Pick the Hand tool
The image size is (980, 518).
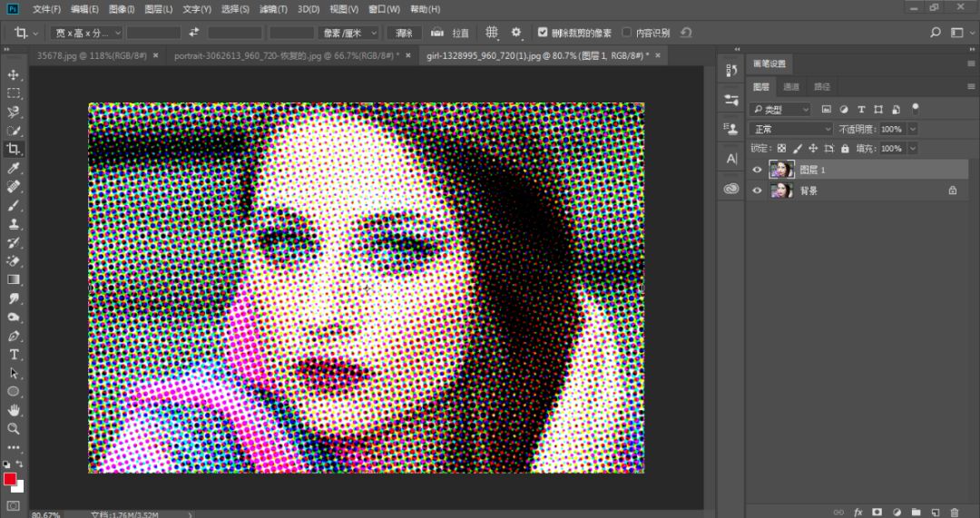click(14, 410)
